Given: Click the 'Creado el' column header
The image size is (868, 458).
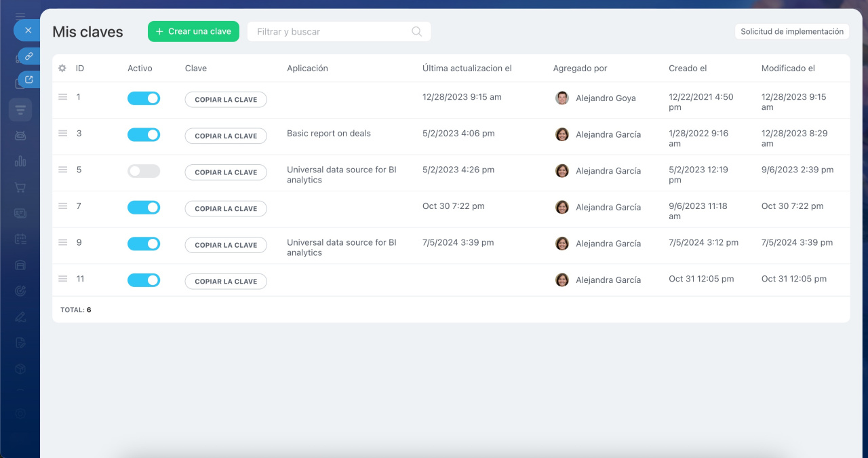Looking at the screenshot, I should [x=688, y=69].
